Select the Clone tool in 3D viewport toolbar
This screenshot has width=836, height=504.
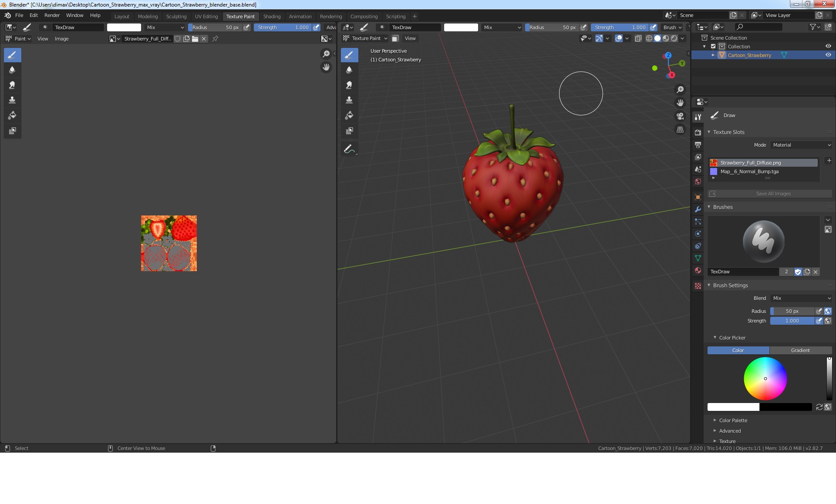[x=349, y=100]
